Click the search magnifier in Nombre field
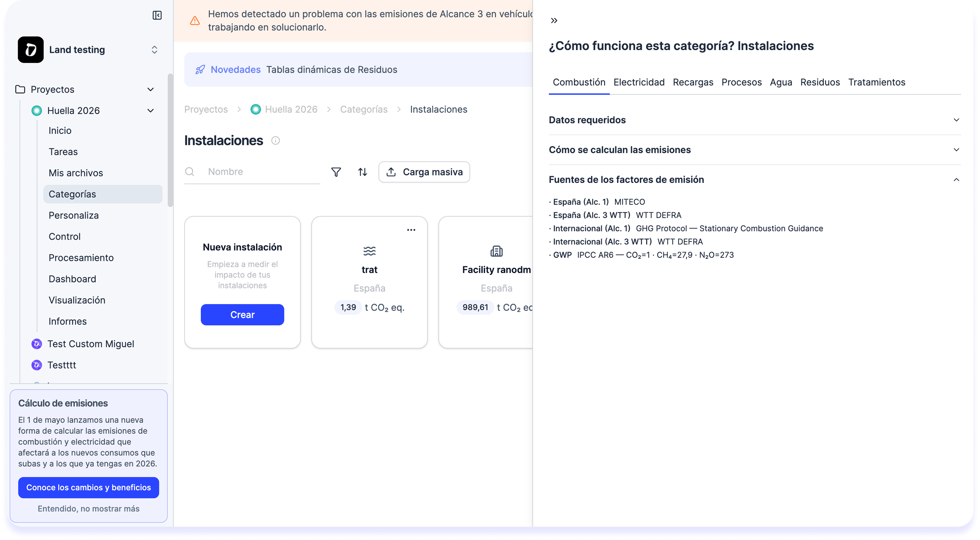 click(190, 172)
